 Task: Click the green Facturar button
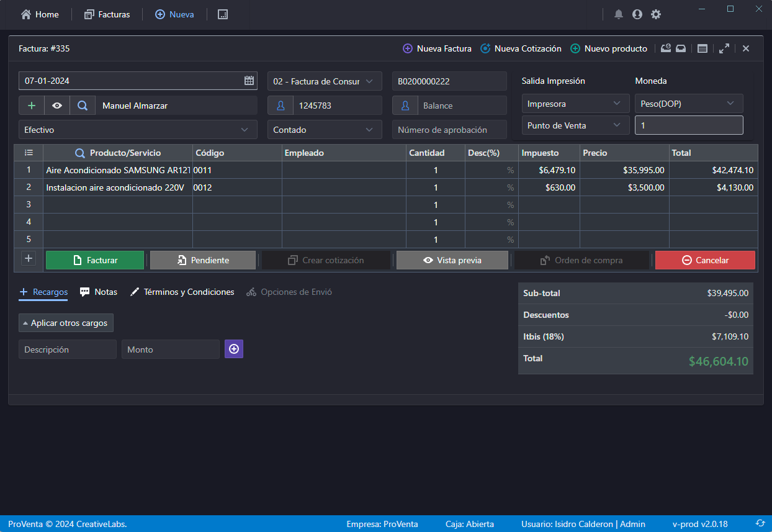[94, 259]
